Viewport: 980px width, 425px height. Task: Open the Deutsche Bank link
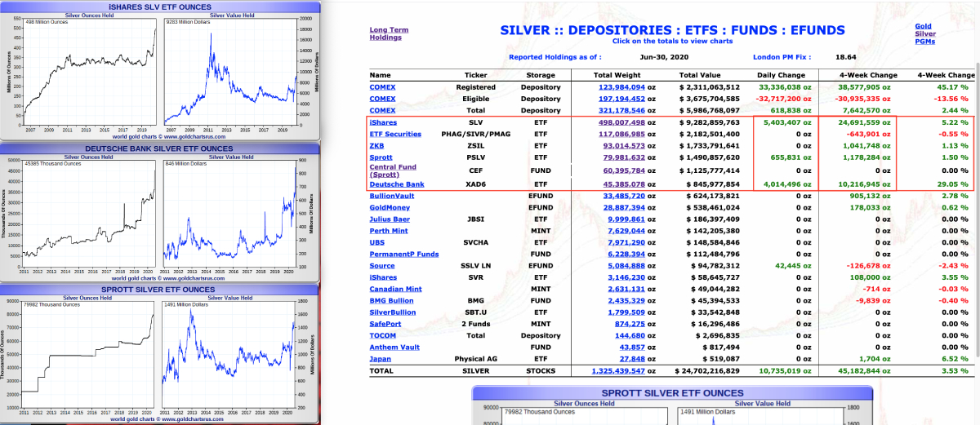(x=397, y=184)
